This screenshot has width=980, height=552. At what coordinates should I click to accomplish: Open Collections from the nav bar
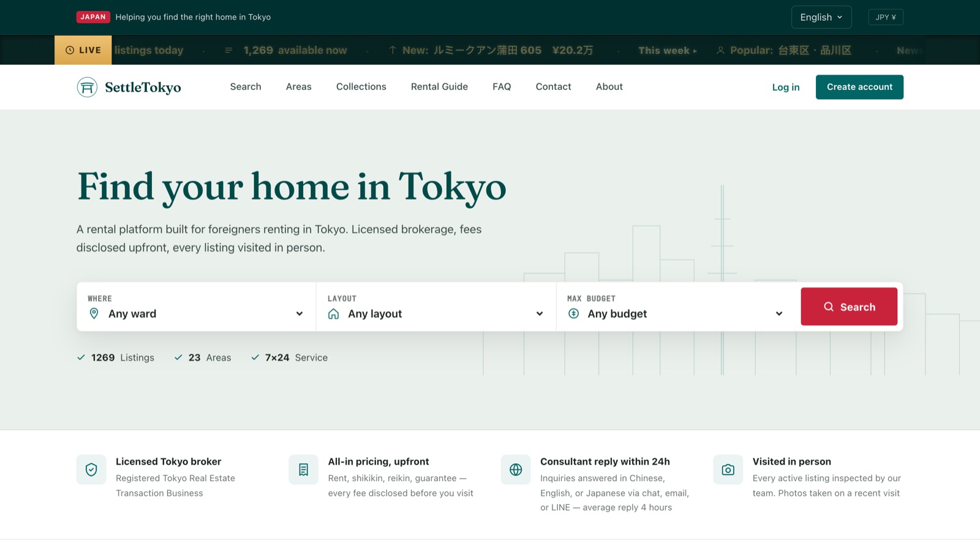[361, 87]
